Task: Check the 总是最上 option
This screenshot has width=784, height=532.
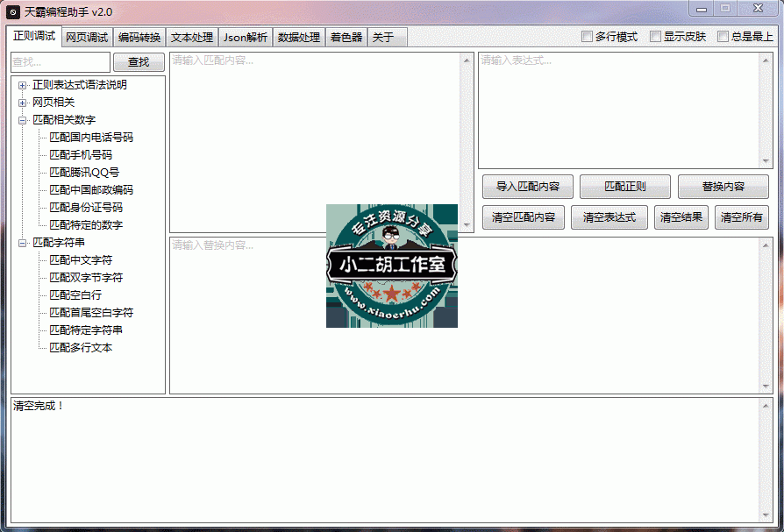Action: (x=723, y=37)
